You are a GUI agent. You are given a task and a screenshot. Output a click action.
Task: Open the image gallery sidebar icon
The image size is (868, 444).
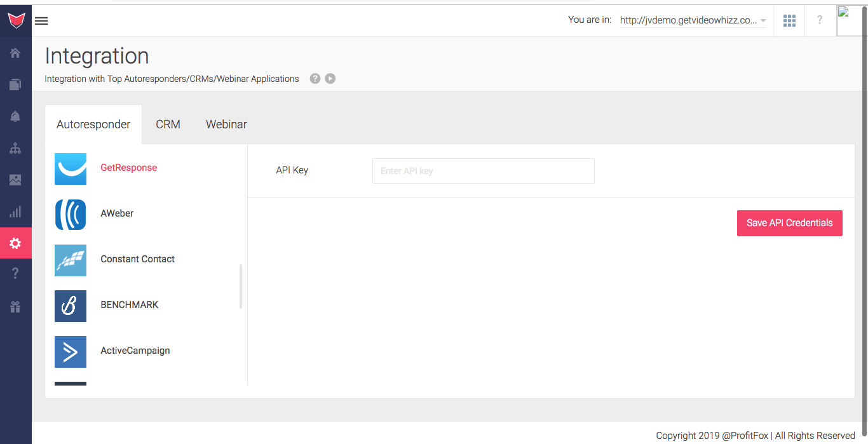click(15, 180)
